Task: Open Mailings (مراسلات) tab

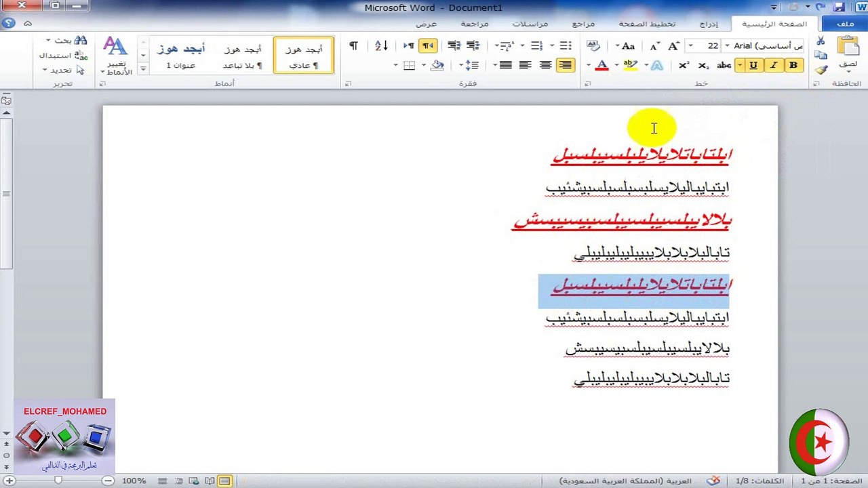Action: 530,24
